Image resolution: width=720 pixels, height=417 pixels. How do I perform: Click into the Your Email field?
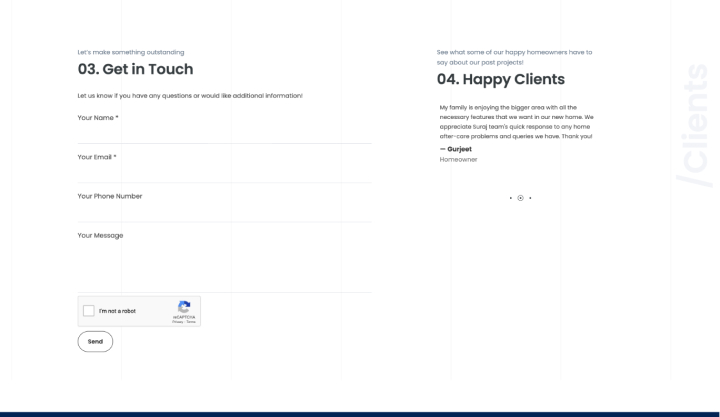tap(224, 172)
